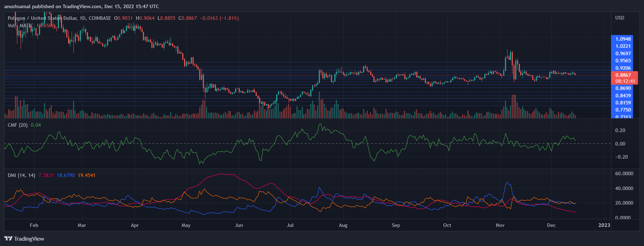Screen dimensions: 644x246
Task: Click the red 0.8867 current price label
Action: point(623,75)
